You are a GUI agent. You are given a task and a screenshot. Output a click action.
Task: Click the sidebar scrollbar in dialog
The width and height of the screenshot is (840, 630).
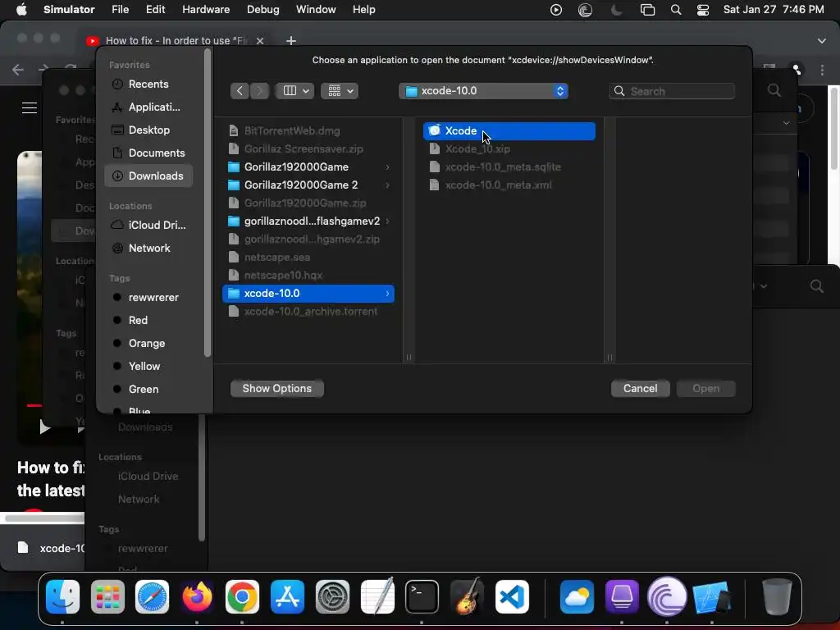click(208, 203)
